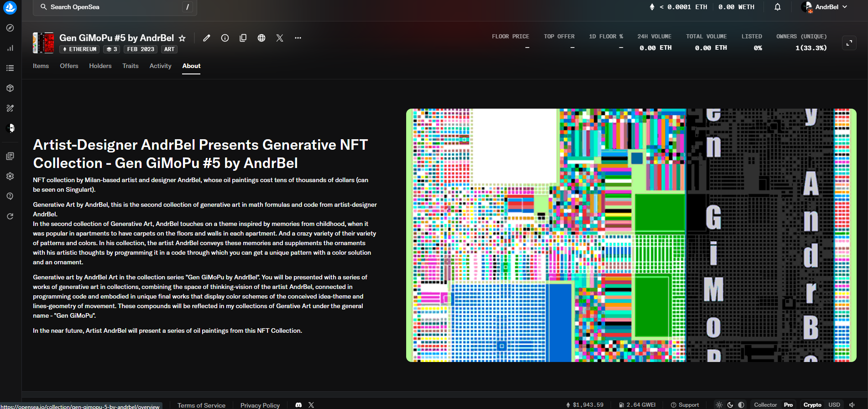Copy the collection link icon

point(243,38)
